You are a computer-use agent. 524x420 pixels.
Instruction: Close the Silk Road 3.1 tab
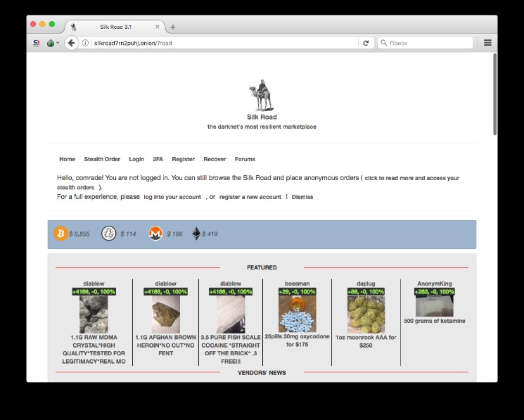(158, 27)
